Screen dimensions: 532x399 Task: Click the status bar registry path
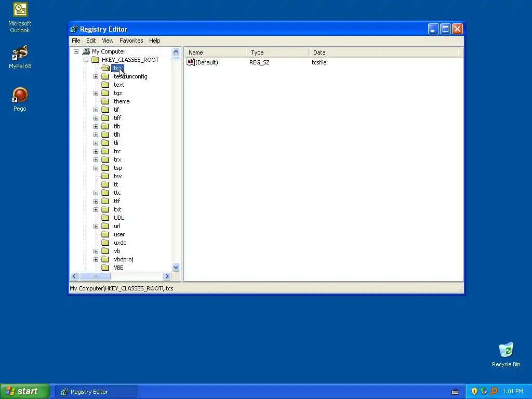122,288
